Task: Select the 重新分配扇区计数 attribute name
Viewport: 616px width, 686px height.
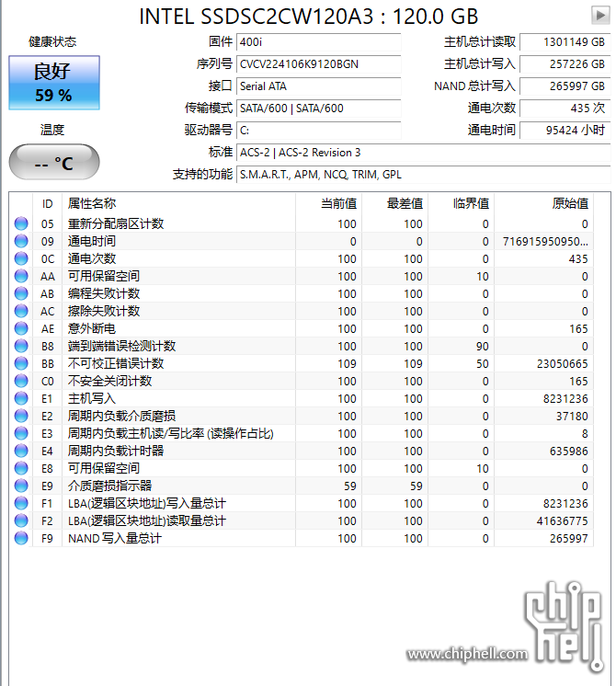Action: tap(116, 223)
